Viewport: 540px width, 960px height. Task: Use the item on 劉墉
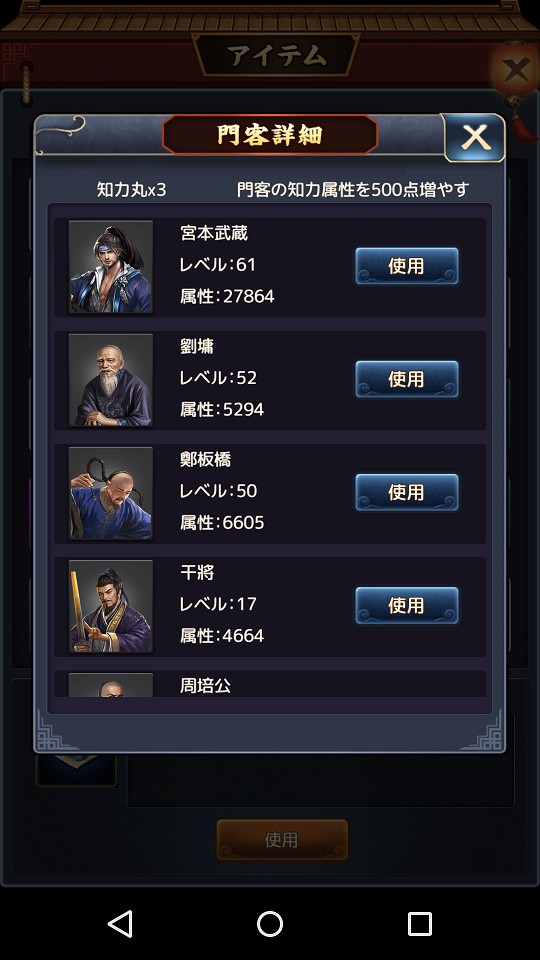(407, 379)
